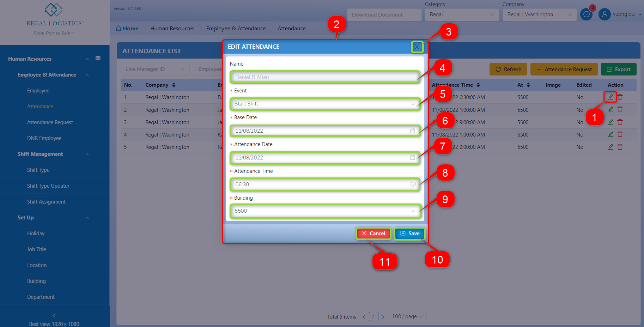The height and width of the screenshot is (327, 644).
Task: Click the Attendance Request button
Action: 564,69
